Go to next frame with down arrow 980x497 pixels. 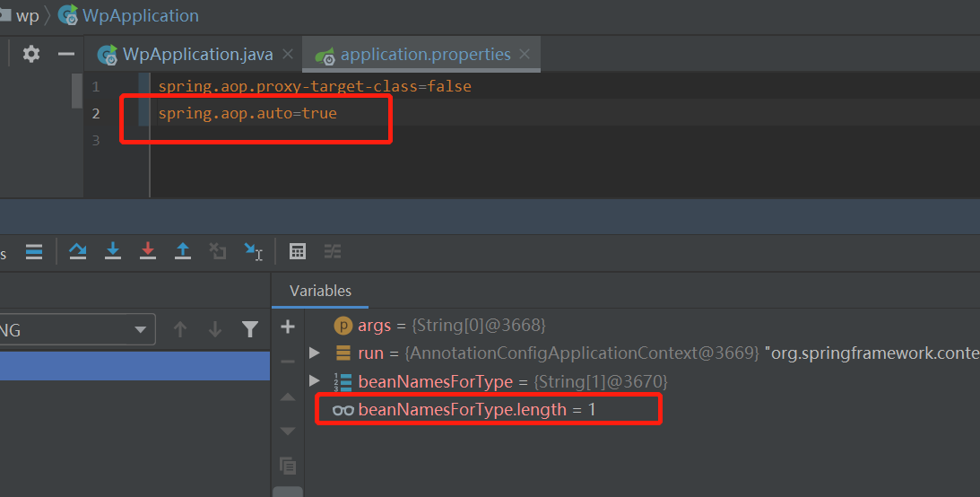click(215, 329)
